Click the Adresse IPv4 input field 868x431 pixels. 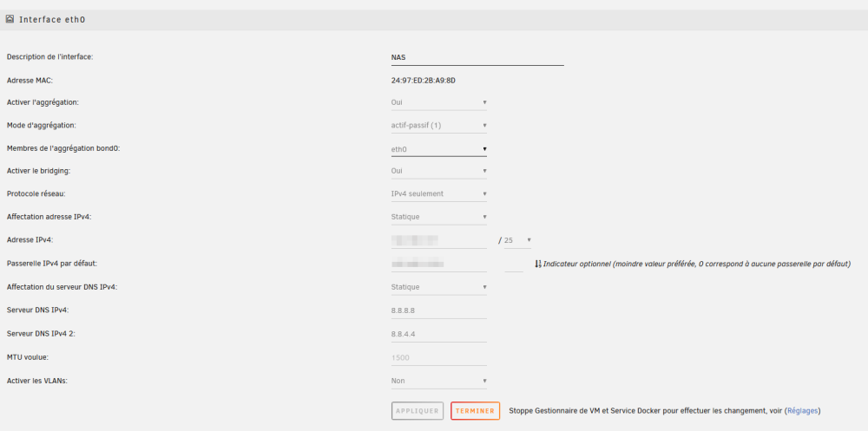[439, 240]
